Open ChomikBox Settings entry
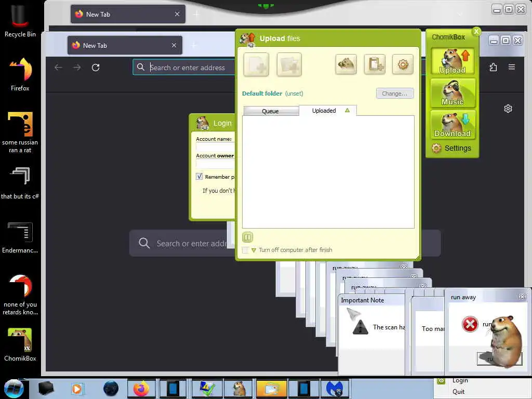The width and height of the screenshot is (532, 399). click(x=451, y=148)
